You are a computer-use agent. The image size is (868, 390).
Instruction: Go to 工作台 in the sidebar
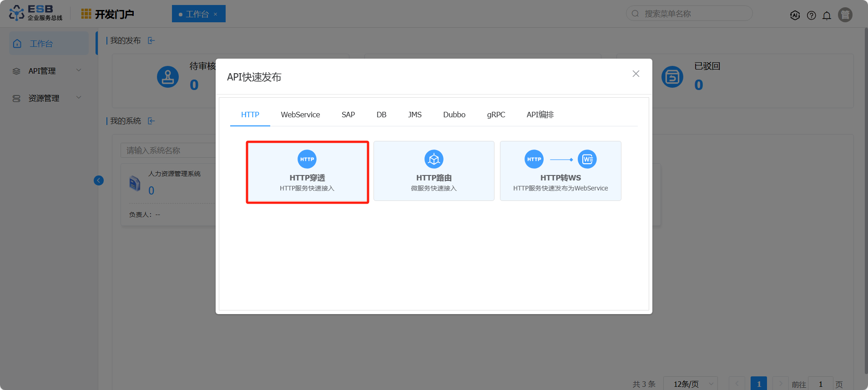click(x=48, y=44)
